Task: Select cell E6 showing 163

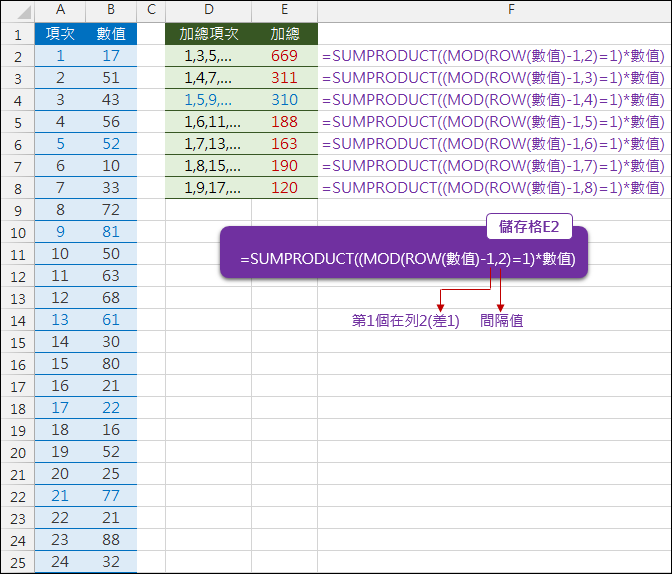Action: [285, 144]
